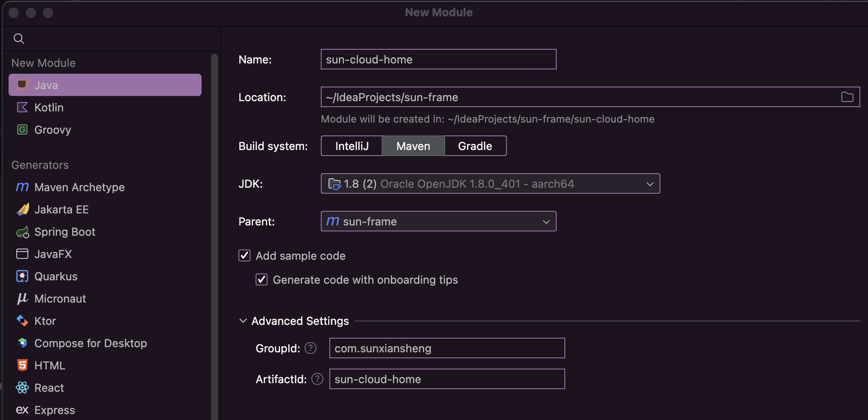Browse location with the folder icon
Screen dimensions: 868x420
847,97
